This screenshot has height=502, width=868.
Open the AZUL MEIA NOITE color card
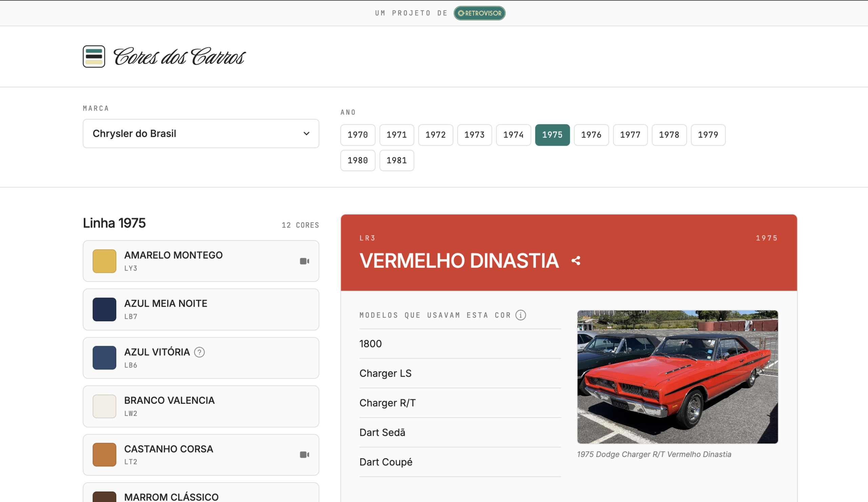[201, 309]
